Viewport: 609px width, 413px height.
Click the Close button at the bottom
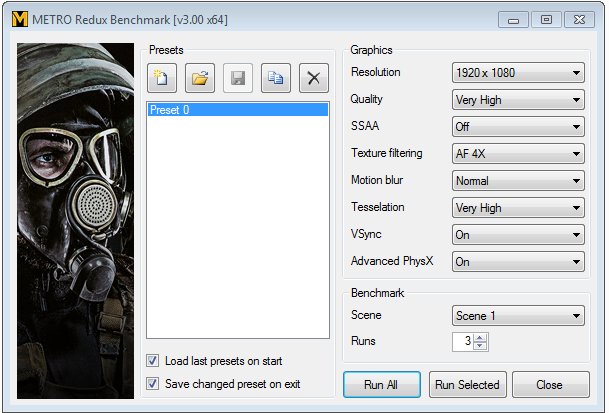pyautogui.click(x=551, y=385)
